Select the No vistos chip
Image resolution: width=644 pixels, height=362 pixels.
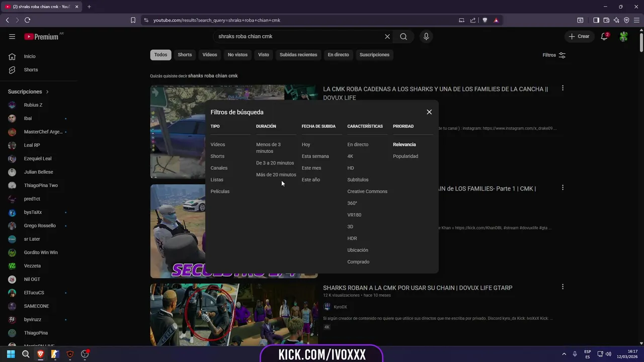click(237, 55)
